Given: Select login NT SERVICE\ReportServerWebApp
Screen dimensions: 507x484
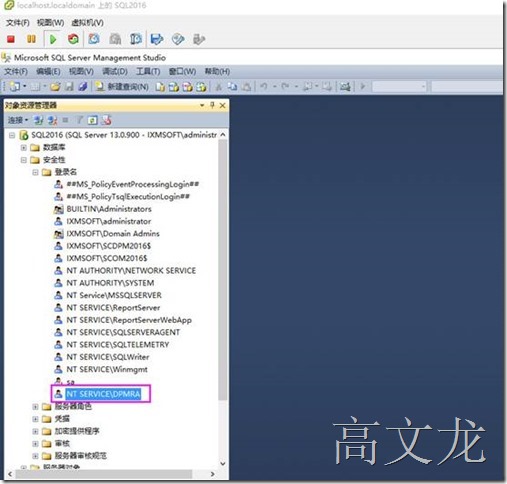Looking at the screenshot, I should [129, 320].
